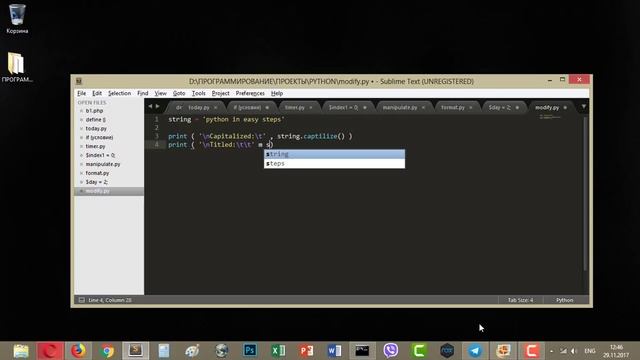640x360 pixels.
Task: Close the today.py tab
Action: (216, 107)
